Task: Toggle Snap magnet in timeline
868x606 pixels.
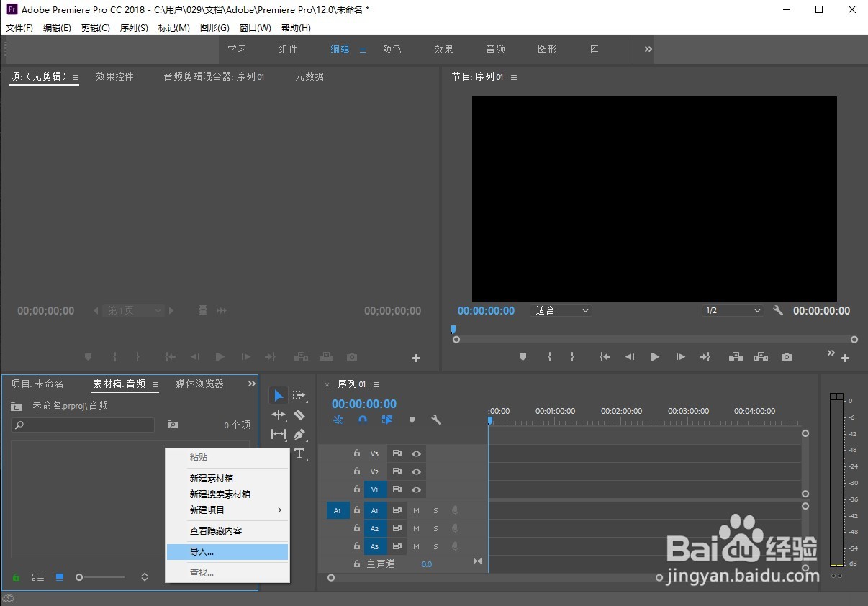Action: point(363,420)
